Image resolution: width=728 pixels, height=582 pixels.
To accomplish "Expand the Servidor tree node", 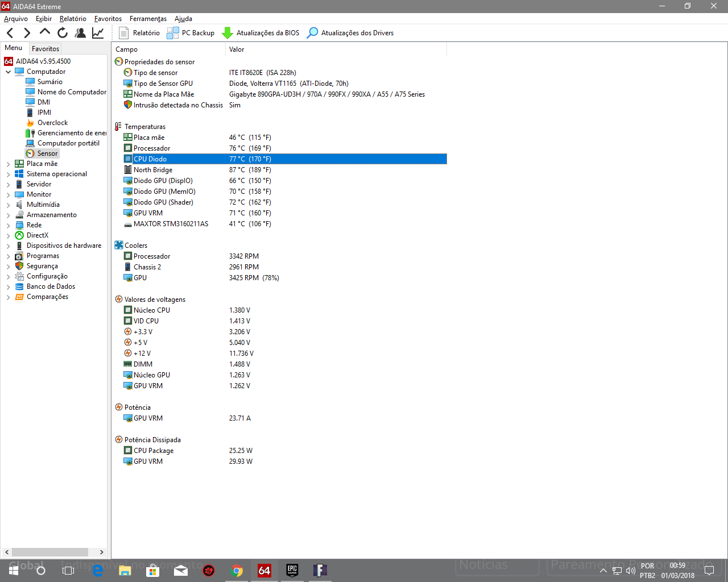I will click(8, 184).
